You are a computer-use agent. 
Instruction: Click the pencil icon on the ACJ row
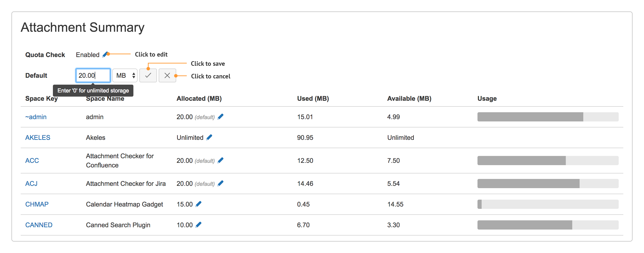coord(220,183)
